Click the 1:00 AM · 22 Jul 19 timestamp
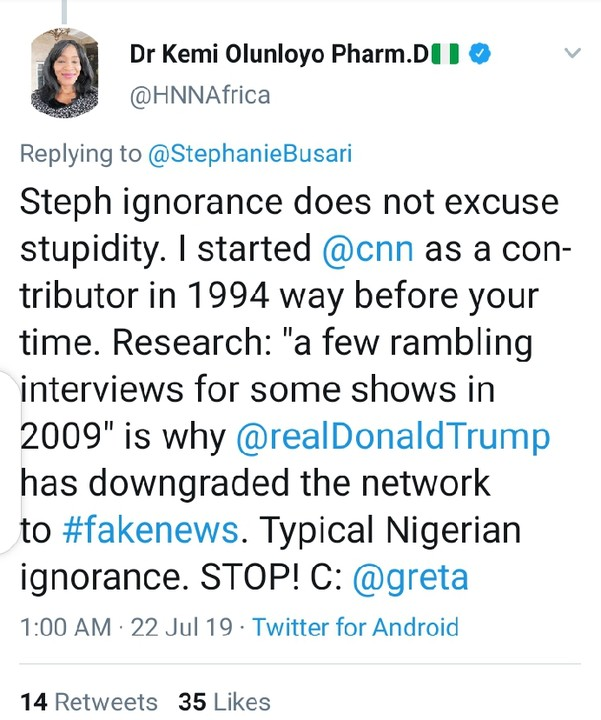This screenshot has width=601, height=720. (125, 627)
